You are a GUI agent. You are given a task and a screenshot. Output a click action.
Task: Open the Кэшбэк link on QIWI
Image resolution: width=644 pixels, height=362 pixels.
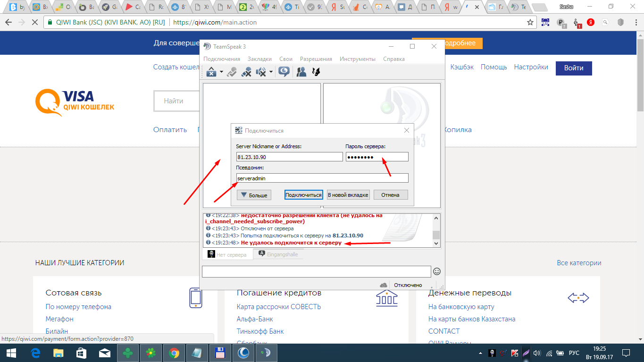(462, 67)
